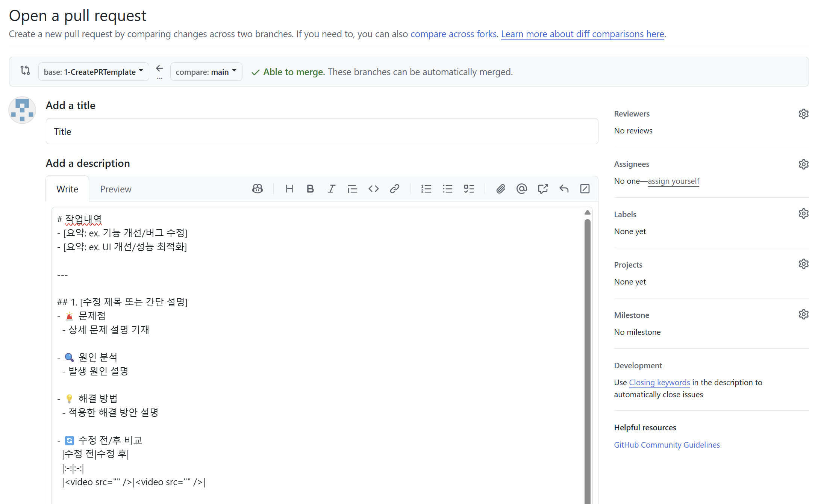
Task: Open the saved replies arrow icon
Action: coord(564,189)
